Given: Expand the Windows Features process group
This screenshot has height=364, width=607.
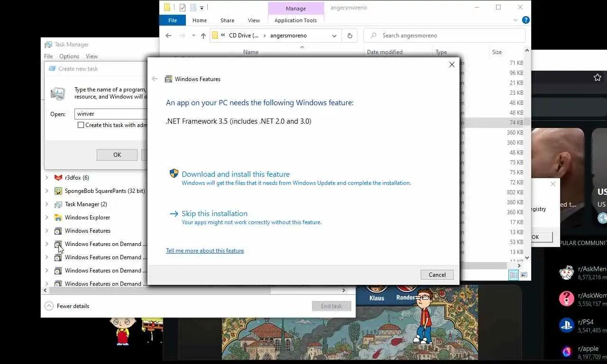Looking at the screenshot, I should [x=46, y=231].
